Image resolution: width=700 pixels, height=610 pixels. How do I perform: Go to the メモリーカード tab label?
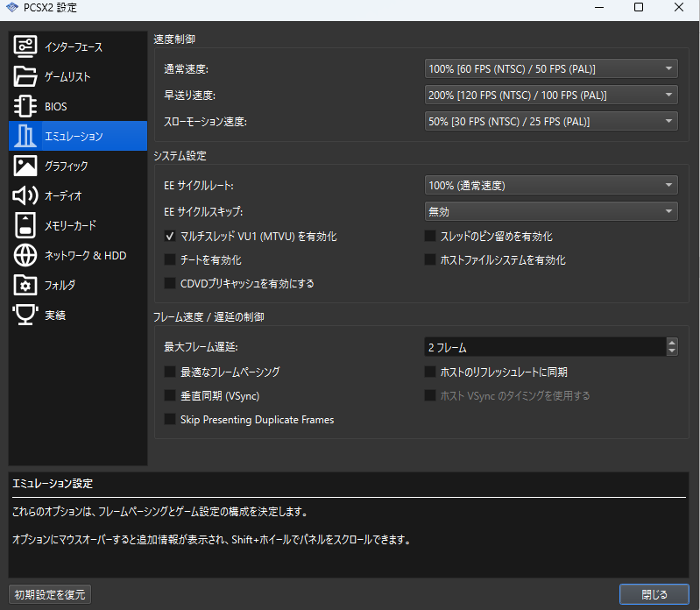pyautogui.click(x=70, y=225)
